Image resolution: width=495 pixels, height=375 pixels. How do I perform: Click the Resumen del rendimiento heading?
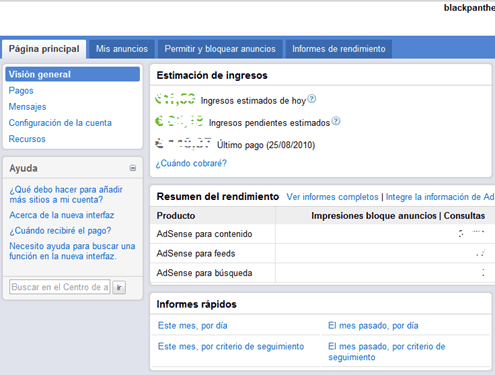point(218,197)
